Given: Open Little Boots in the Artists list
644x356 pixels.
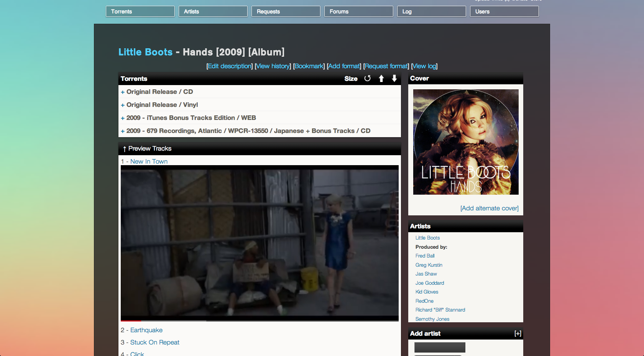Looking at the screenshot, I should (427, 238).
